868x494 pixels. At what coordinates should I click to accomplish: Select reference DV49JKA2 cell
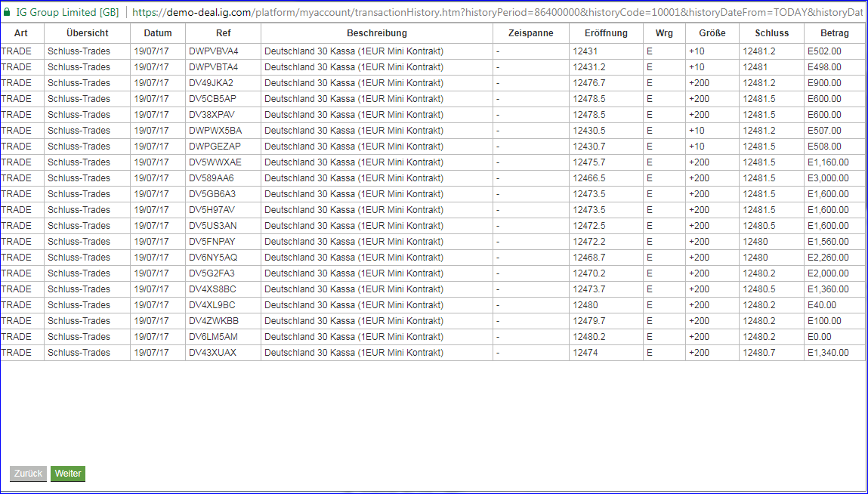pyautogui.click(x=223, y=83)
